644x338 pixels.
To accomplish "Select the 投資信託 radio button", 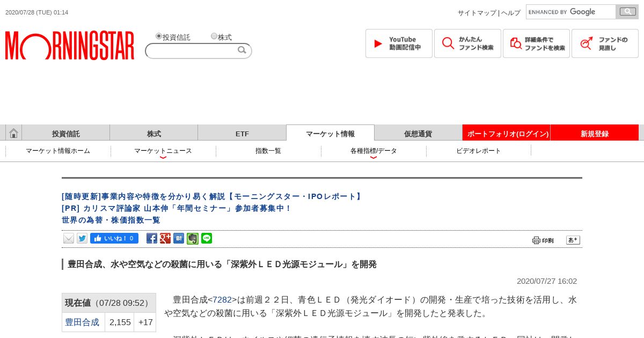I will coord(159,36).
